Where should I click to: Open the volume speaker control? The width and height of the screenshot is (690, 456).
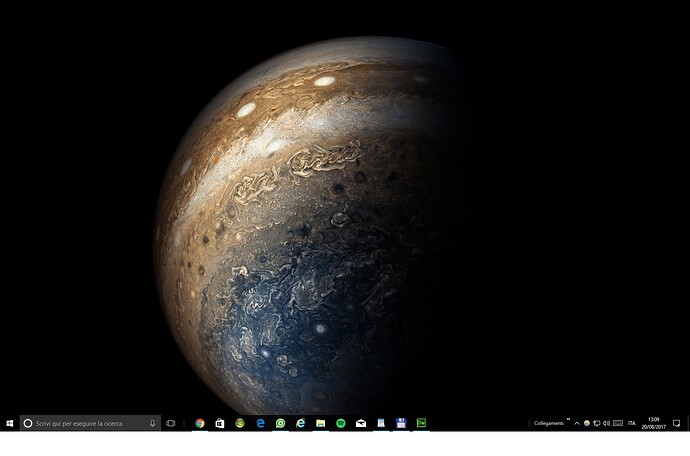[x=606, y=423]
